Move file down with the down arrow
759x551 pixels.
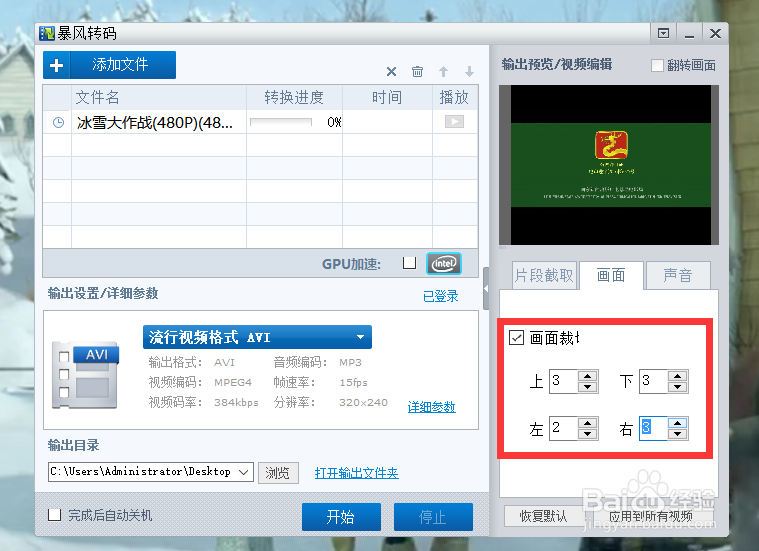(x=469, y=72)
